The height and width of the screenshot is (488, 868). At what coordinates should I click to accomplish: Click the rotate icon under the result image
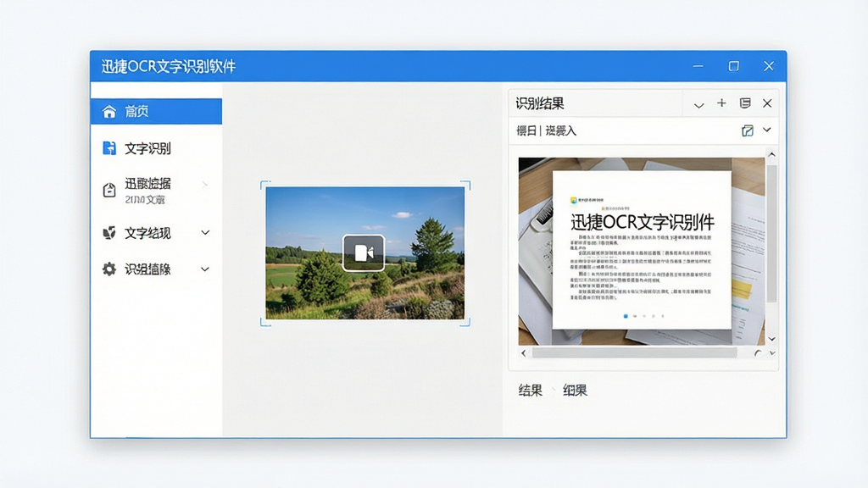(x=758, y=353)
